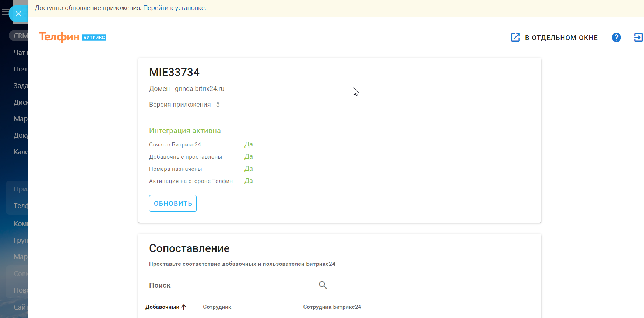Click Да value beside Номера назначены

[x=249, y=169]
